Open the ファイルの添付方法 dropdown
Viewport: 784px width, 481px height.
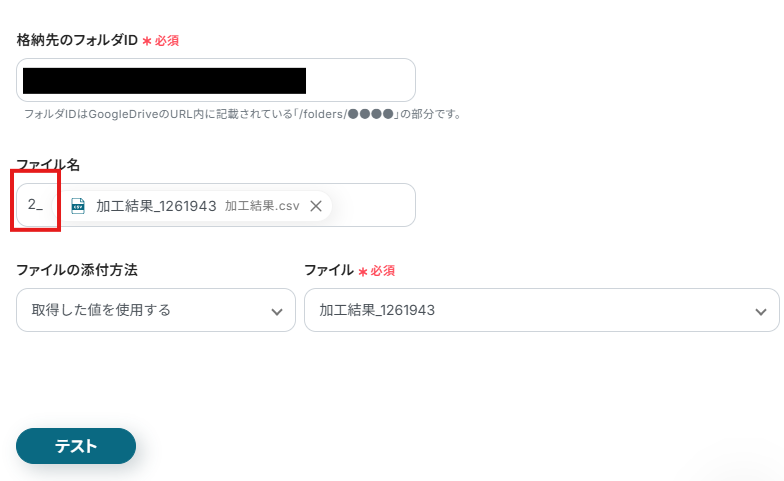pos(155,310)
